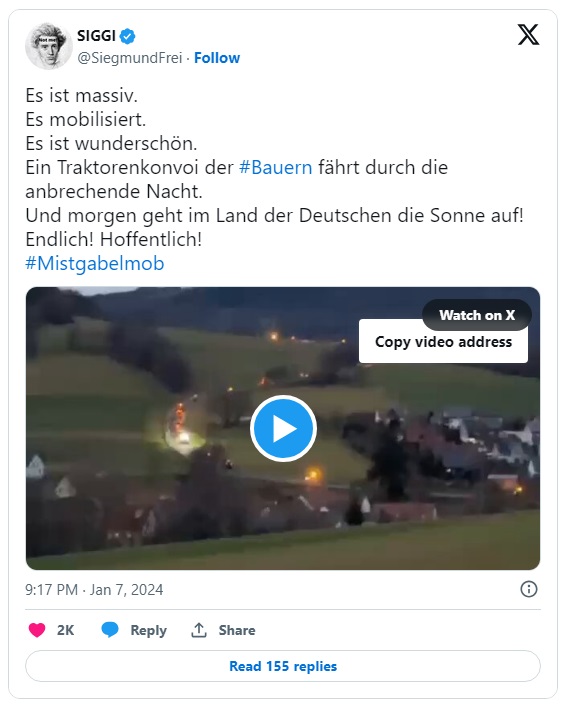Click the reply speech bubble icon
This screenshot has width=565, height=707.
(110, 629)
